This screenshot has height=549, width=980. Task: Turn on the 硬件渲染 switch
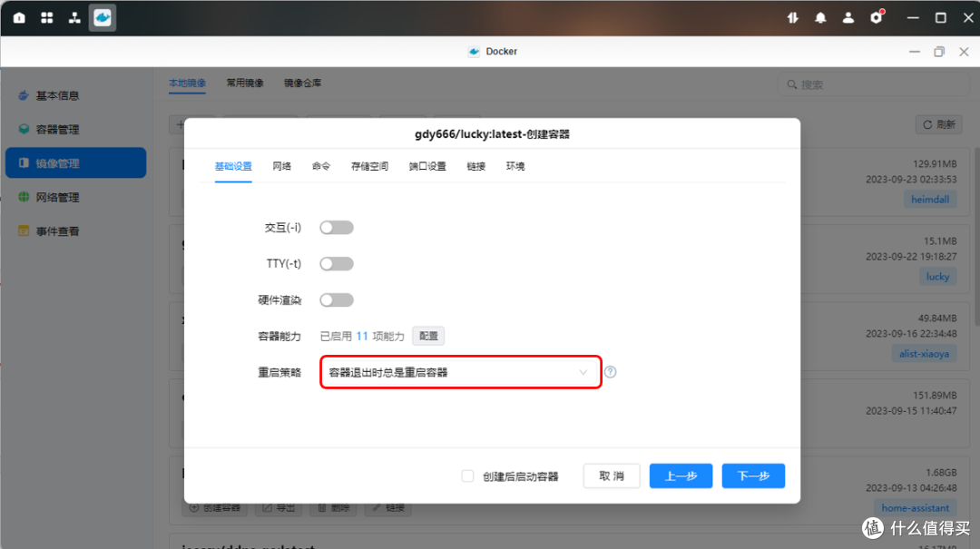[x=336, y=300]
